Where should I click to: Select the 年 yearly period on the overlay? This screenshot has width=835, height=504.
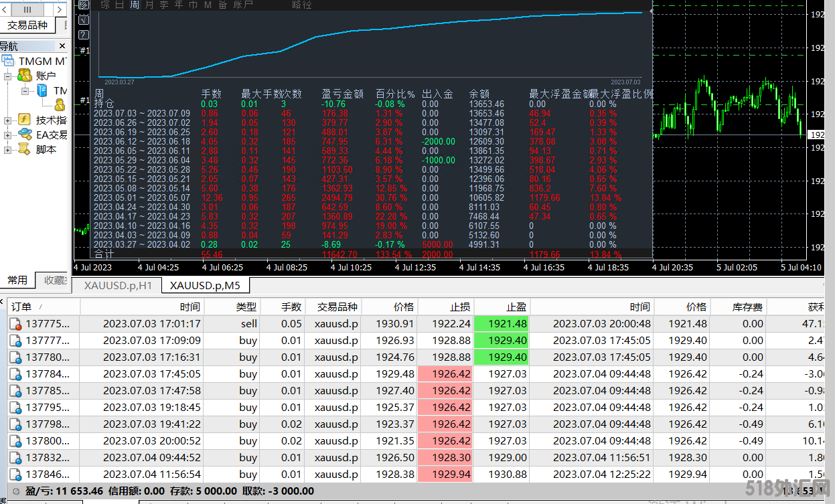point(179,5)
